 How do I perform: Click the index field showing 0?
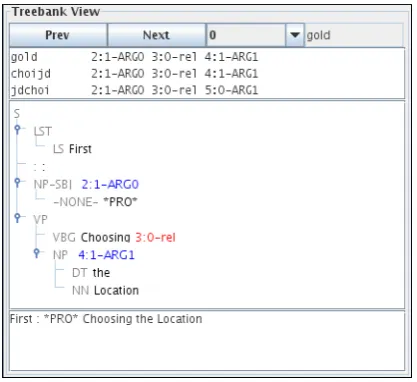(246, 35)
